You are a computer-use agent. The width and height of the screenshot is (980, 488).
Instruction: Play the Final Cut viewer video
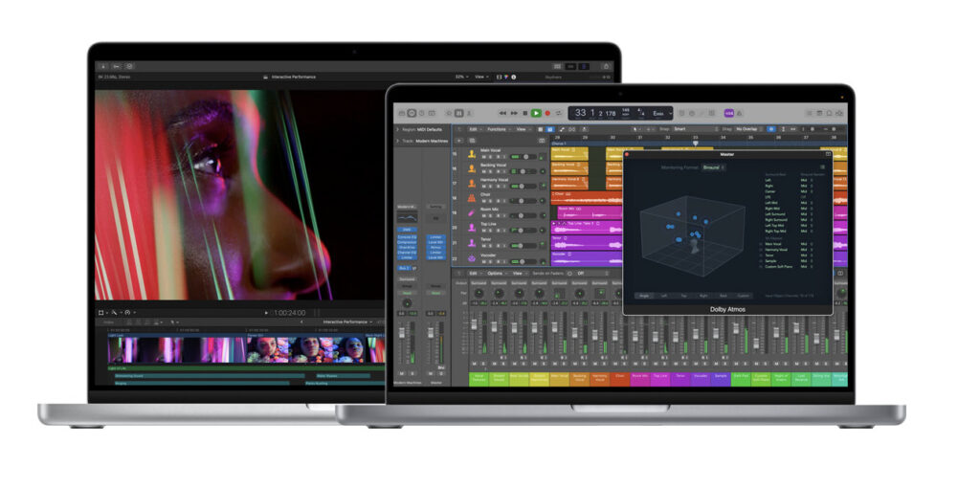[266, 313]
